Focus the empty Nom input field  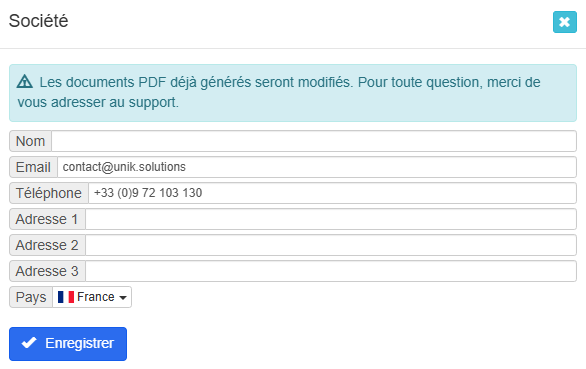click(314, 141)
